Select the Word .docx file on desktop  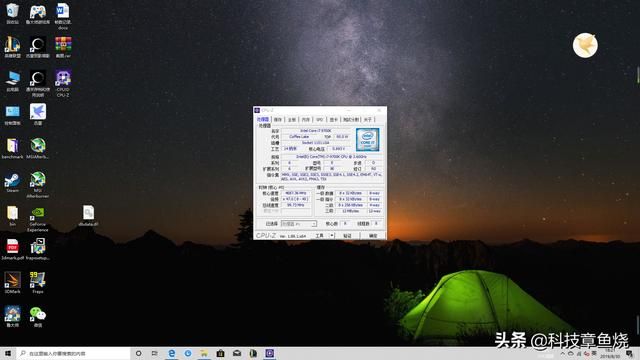coord(63,16)
